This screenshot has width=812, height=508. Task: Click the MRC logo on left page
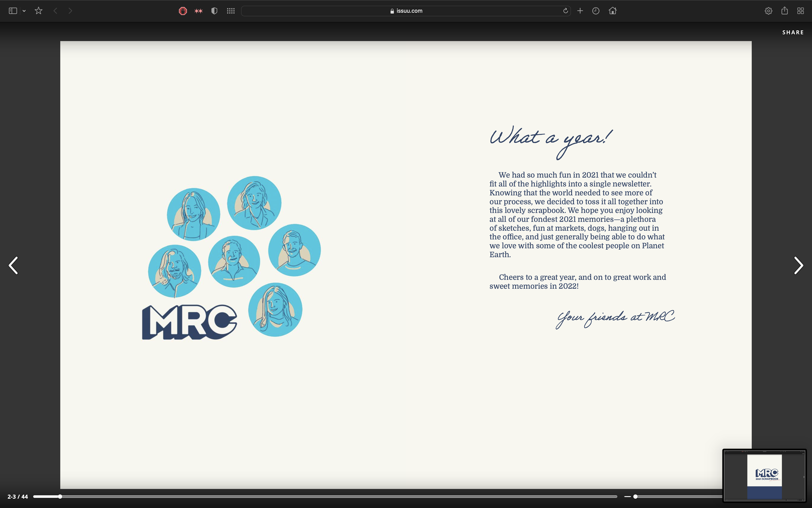coord(189,322)
